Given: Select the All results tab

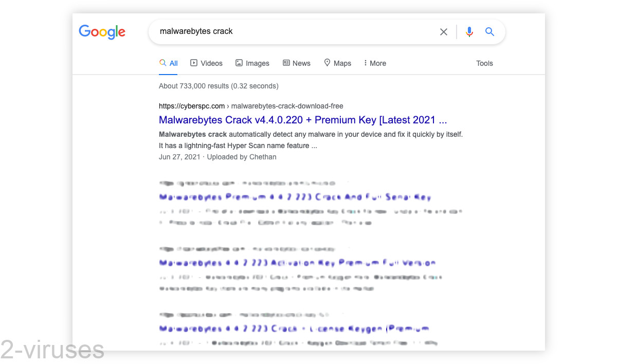Looking at the screenshot, I should pyautogui.click(x=169, y=63).
